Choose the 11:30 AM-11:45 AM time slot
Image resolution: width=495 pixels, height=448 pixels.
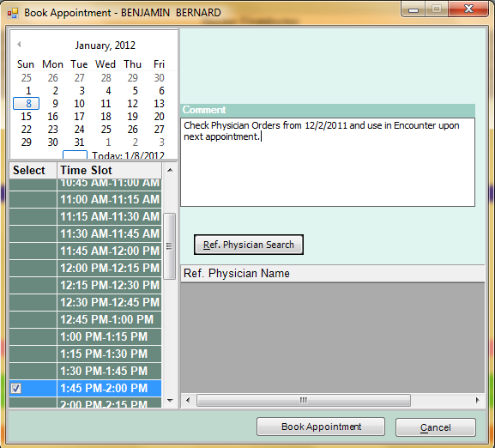click(x=109, y=233)
